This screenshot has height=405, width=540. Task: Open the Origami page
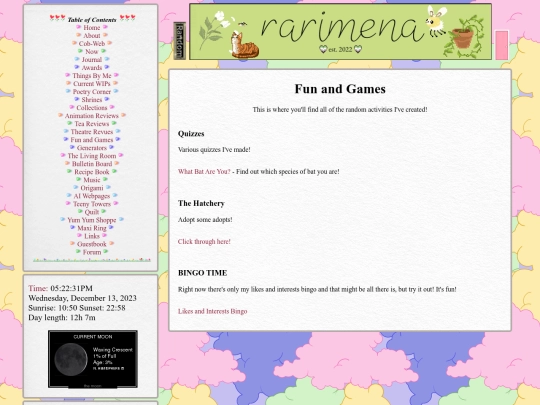click(92, 188)
